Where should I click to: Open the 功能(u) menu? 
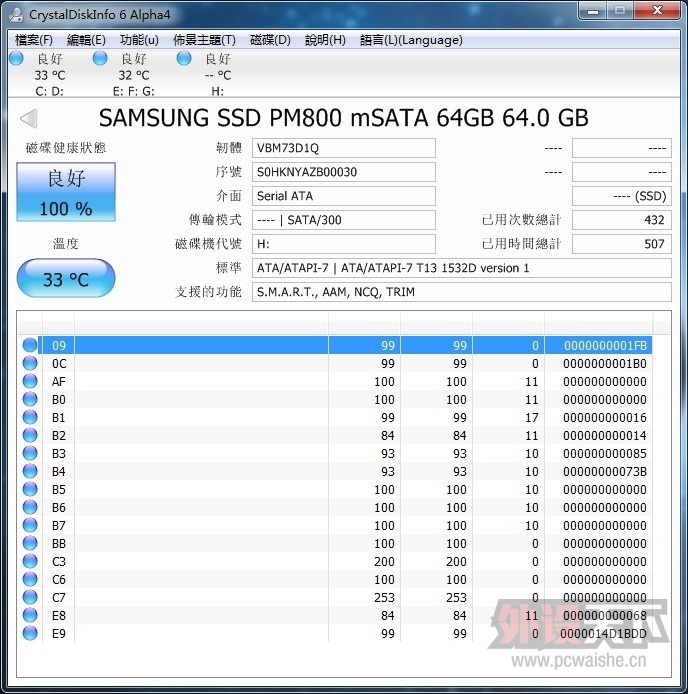click(x=139, y=40)
